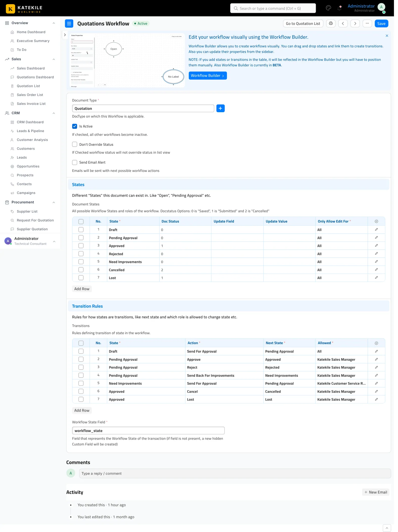Open Executive Summary in sidebar
398x532 pixels.
coord(33,41)
